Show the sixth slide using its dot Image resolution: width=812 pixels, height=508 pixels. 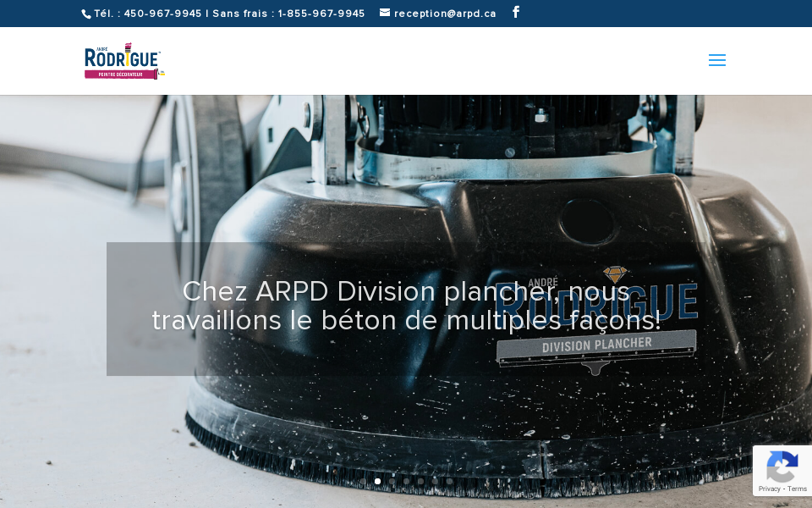point(435,481)
